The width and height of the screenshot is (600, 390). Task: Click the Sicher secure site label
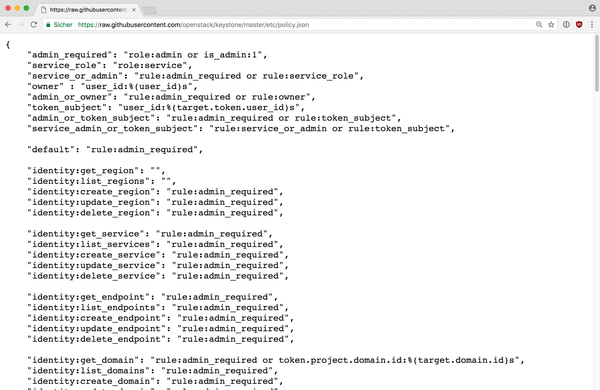tap(63, 24)
